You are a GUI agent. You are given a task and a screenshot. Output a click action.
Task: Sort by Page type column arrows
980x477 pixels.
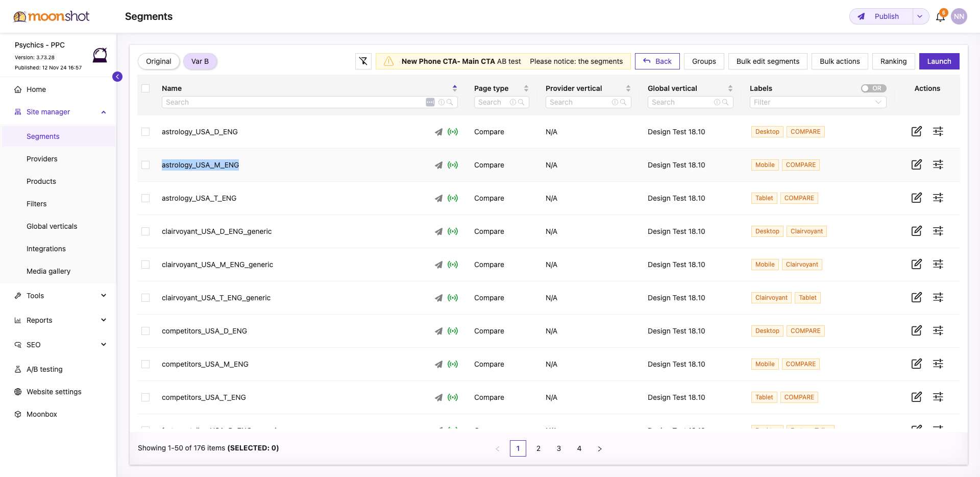[526, 88]
